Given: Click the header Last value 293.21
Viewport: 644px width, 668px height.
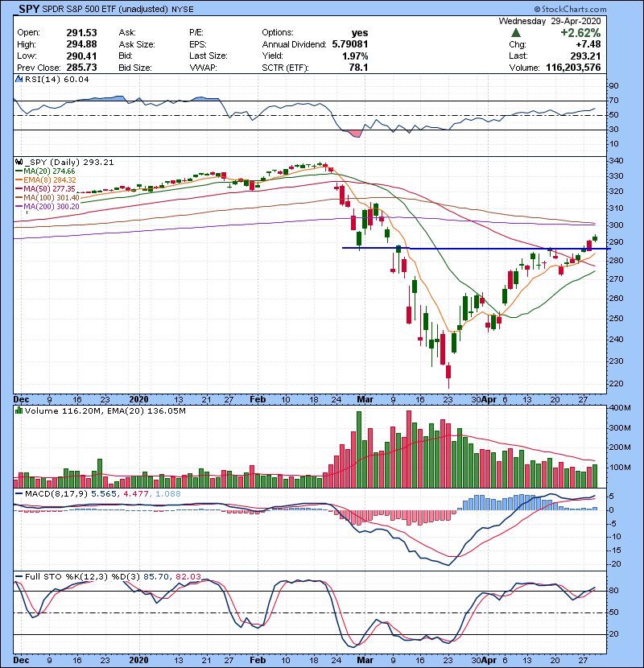Looking at the screenshot, I should [585, 56].
